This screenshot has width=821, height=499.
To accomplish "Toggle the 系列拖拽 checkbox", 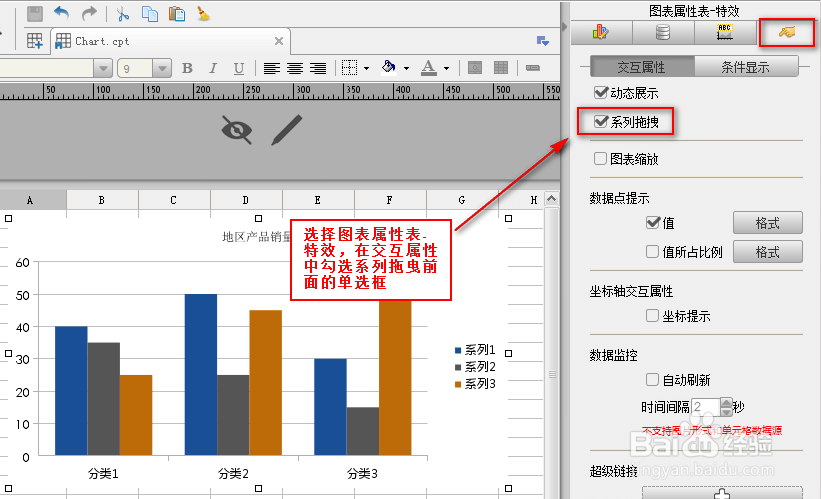I will [x=600, y=121].
